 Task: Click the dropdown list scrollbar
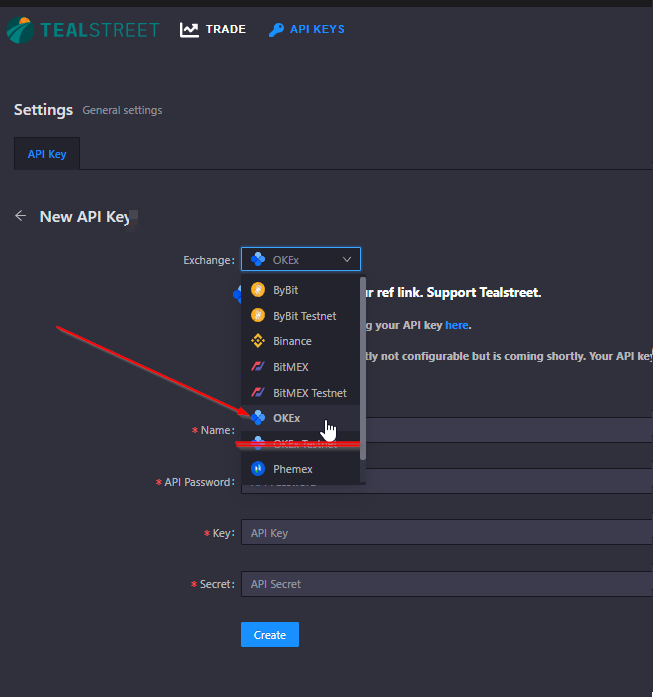coord(363,369)
